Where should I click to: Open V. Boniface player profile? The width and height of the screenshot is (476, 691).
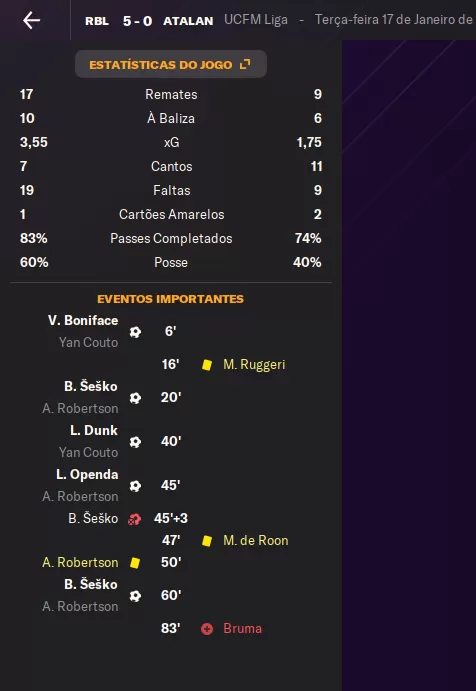coord(83,320)
